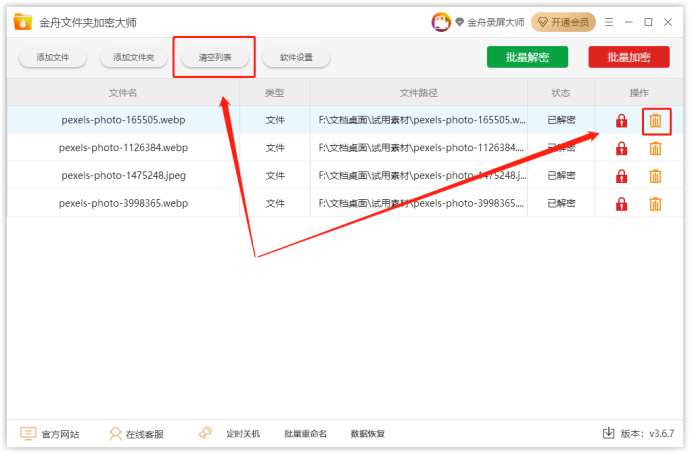Open the 金舟录屏大师 promotion link

point(495,22)
